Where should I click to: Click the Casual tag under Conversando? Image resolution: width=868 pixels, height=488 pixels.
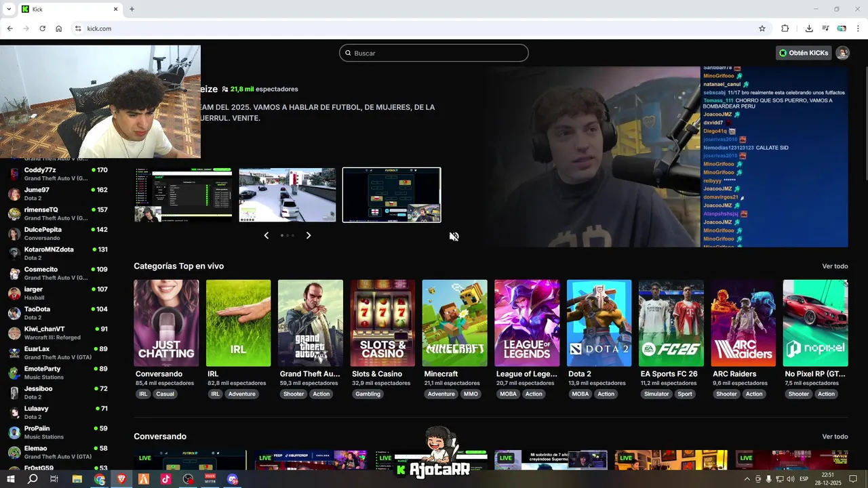click(165, 394)
